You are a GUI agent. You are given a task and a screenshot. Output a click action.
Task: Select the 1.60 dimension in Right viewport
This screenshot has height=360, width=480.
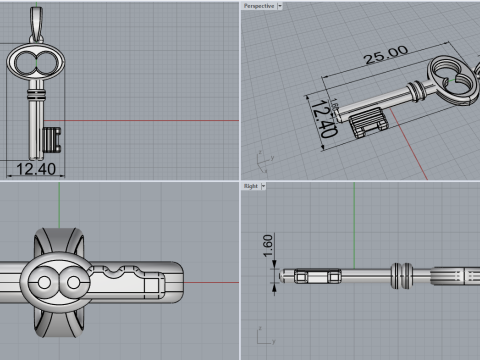[x=268, y=246]
